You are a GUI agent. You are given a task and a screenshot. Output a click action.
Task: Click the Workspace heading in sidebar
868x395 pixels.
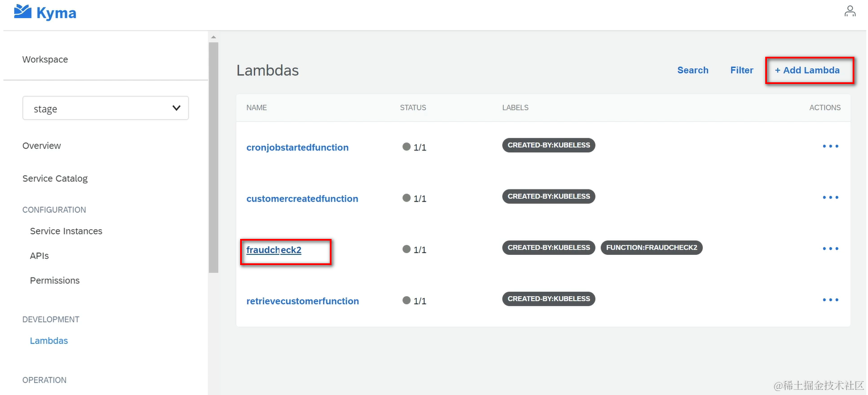click(x=45, y=60)
